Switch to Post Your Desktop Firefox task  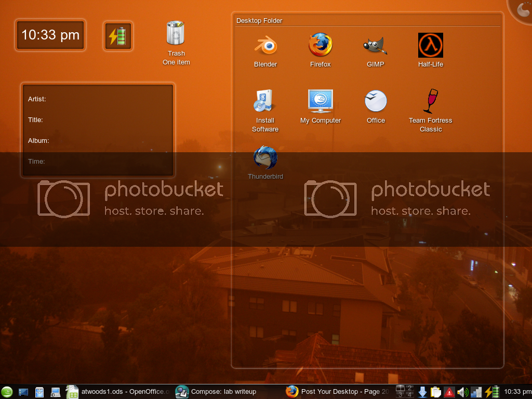click(x=338, y=392)
